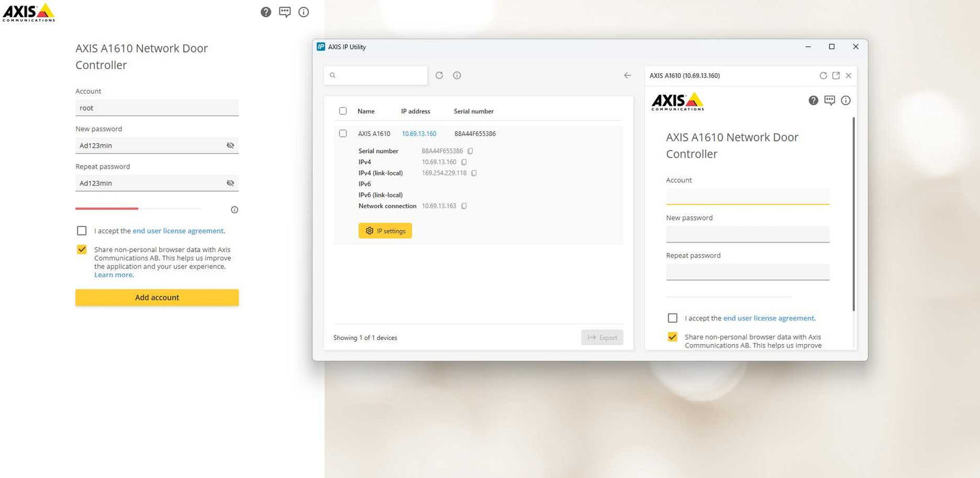Tick the select-all checkbox in the device list header
Screen dimensions: 980x478
pos(343,111)
